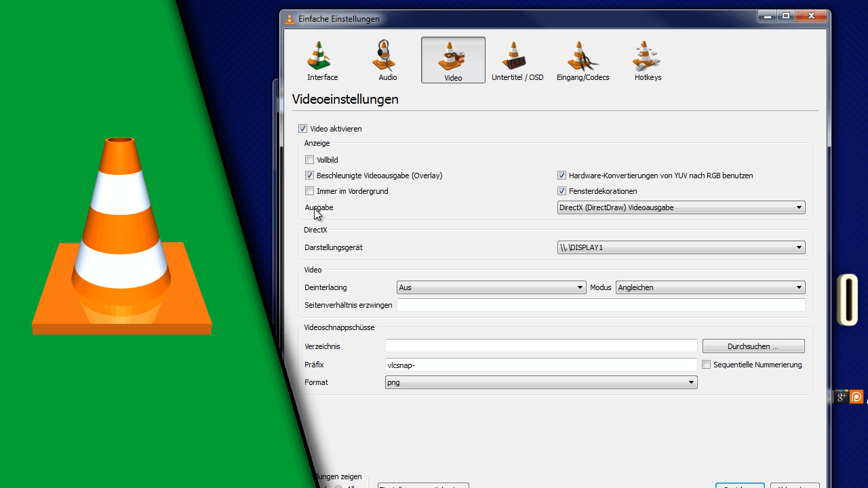Open Eingang/Codecs settings icon
868x488 pixels.
(583, 60)
